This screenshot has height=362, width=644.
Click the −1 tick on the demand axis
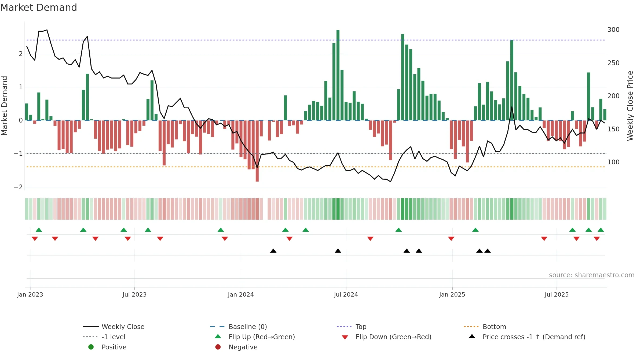(18, 154)
